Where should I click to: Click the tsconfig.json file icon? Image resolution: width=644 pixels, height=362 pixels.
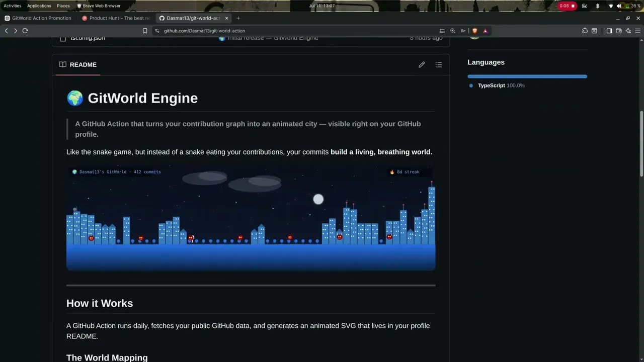(x=63, y=38)
